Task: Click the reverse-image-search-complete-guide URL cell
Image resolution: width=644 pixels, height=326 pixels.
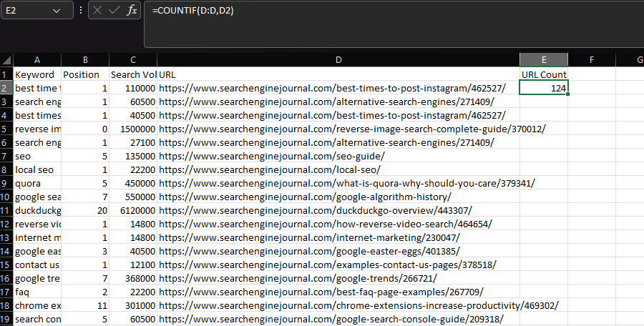Action: (x=338, y=129)
